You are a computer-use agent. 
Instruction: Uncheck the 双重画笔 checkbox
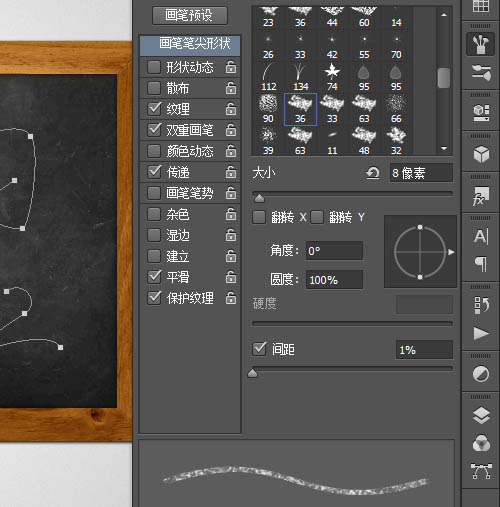[x=154, y=130]
